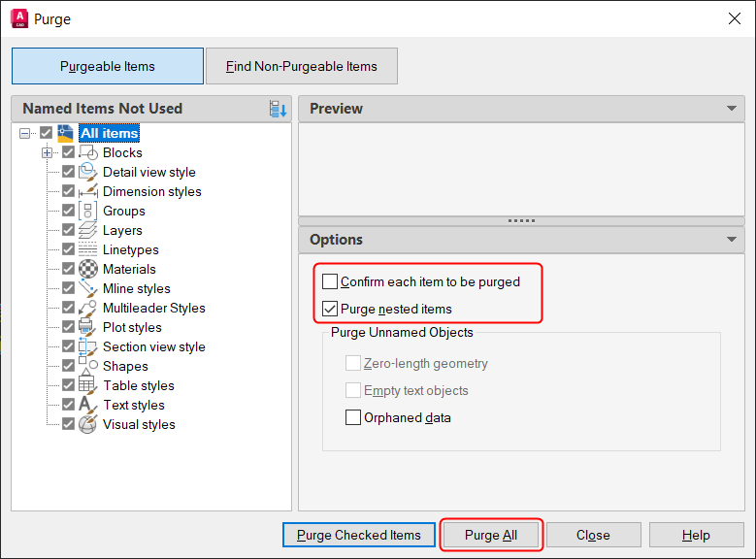Select the Shapes tree row
The width and height of the screenshot is (756, 559).
pyautogui.click(x=125, y=366)
